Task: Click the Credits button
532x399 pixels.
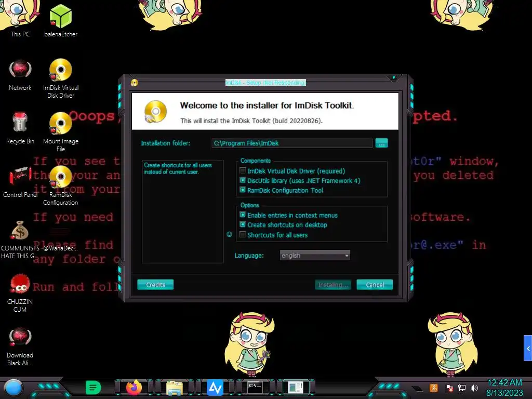Action: point(155,285)
